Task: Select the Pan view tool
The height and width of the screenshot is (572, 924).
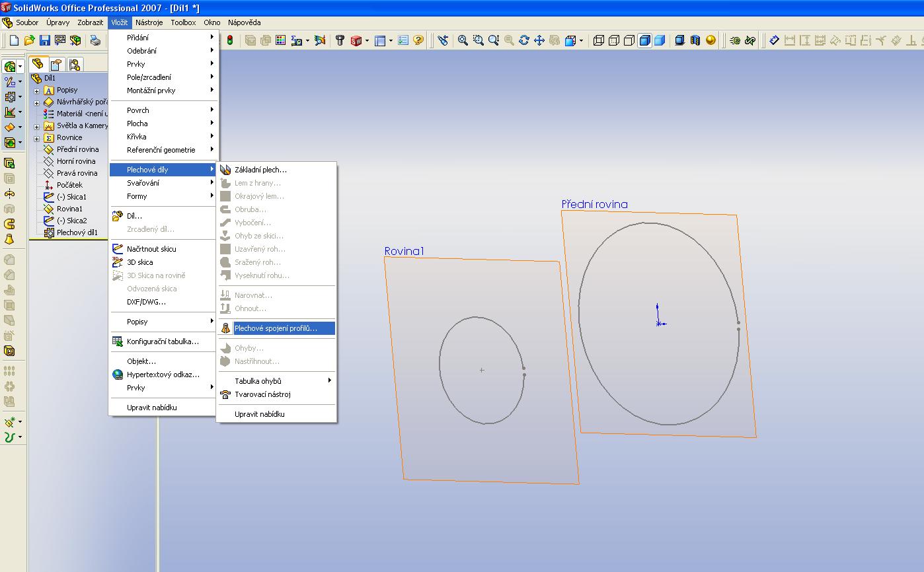Action: click(x=539, y=40)
